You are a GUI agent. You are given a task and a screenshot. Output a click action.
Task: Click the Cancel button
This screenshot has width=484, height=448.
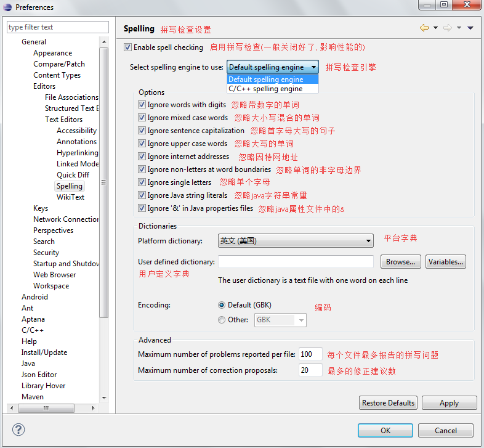coord(446,430)
